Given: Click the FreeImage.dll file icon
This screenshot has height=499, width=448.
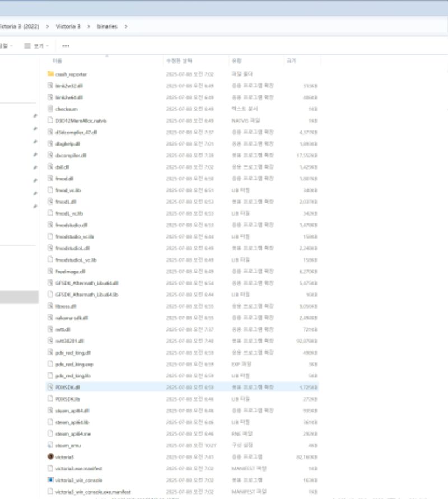Looking at the screenshot, I should point(50,271).
